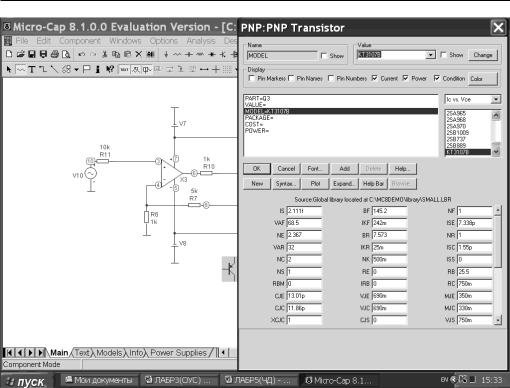Click the Expand button
This screenshot has width=510, height=388.
[x=343, y=184]
